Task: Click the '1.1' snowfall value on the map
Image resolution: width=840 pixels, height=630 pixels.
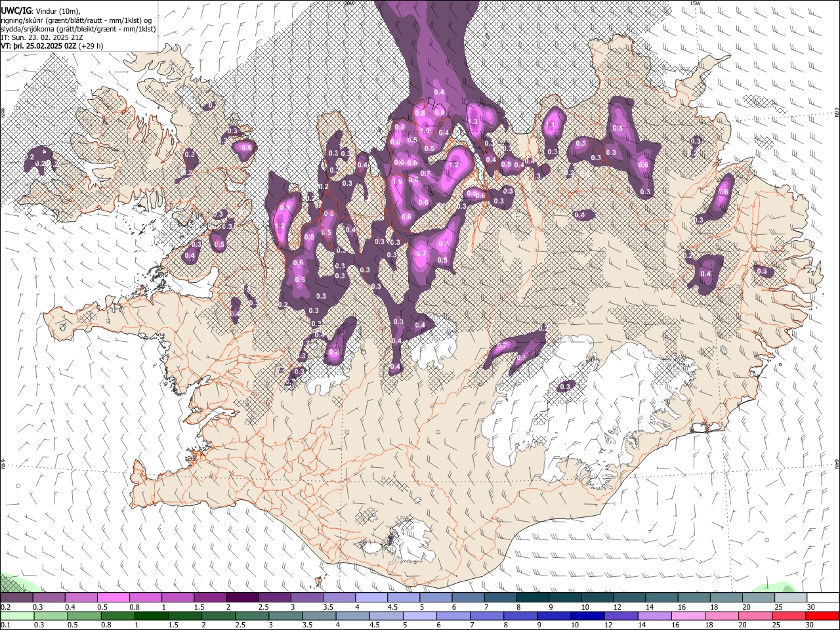Action: (x=551, y=125)
